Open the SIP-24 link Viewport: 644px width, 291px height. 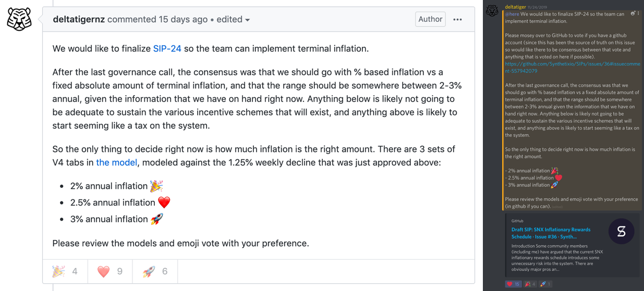click(167, 48)
